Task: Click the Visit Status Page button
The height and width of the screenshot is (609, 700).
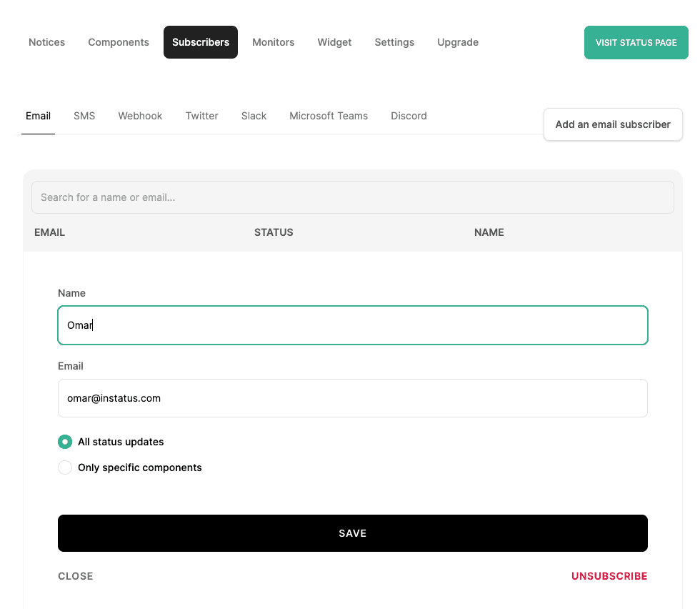Action: pyautogui.click(x=636, y=42)
